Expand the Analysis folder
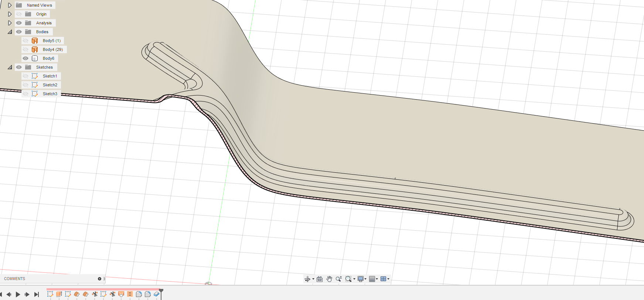Image resolution: width=644 pixels, height=300 pixels. [x=10, y=23]
